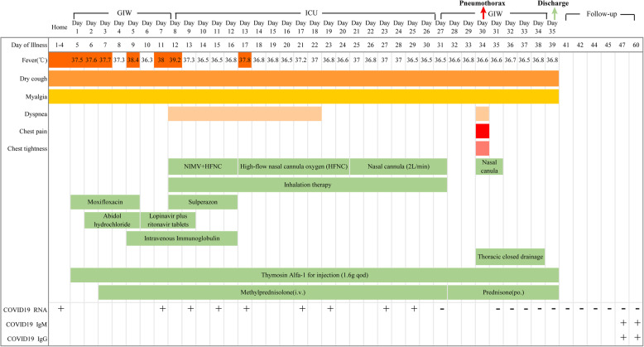Click the pink Chest tightness block
Image resolution: width=644 pixels, height=347 pixels.
click(483, 148)
